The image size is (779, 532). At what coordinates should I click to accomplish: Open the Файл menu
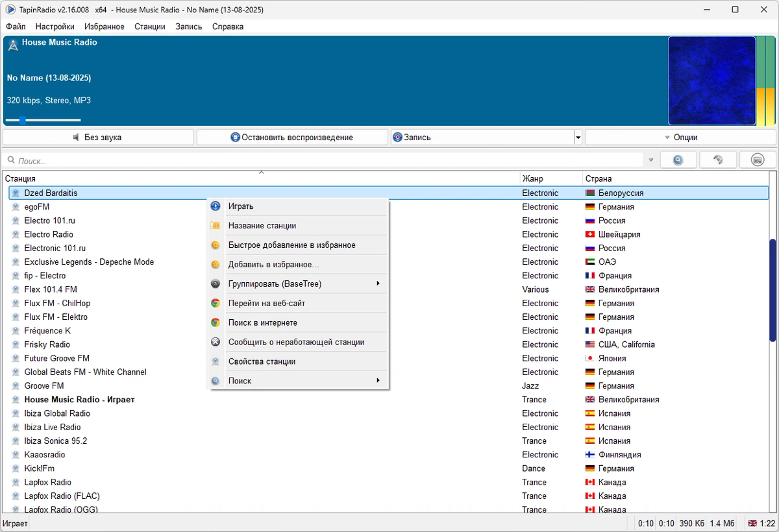(16, 27)
